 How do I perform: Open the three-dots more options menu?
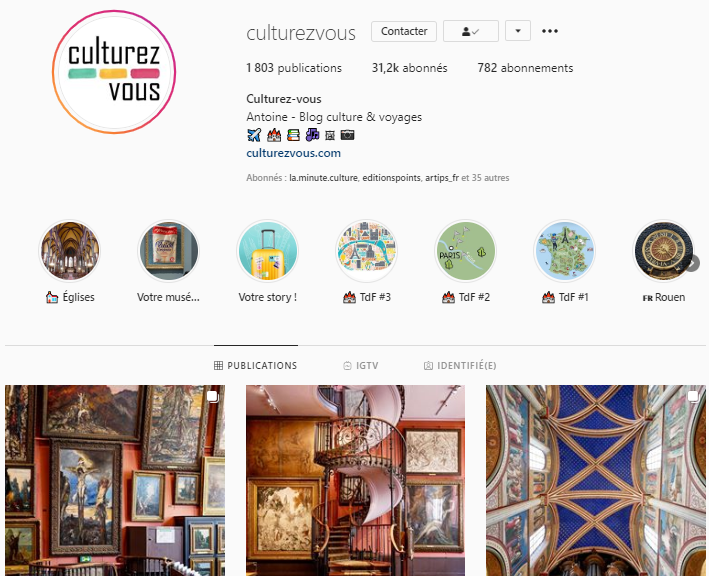(549, 31)
